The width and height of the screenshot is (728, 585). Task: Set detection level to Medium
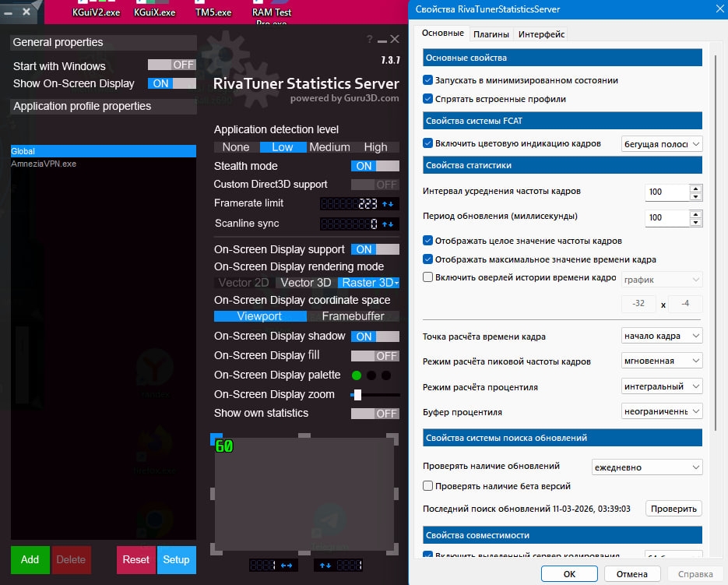[329, 147]
